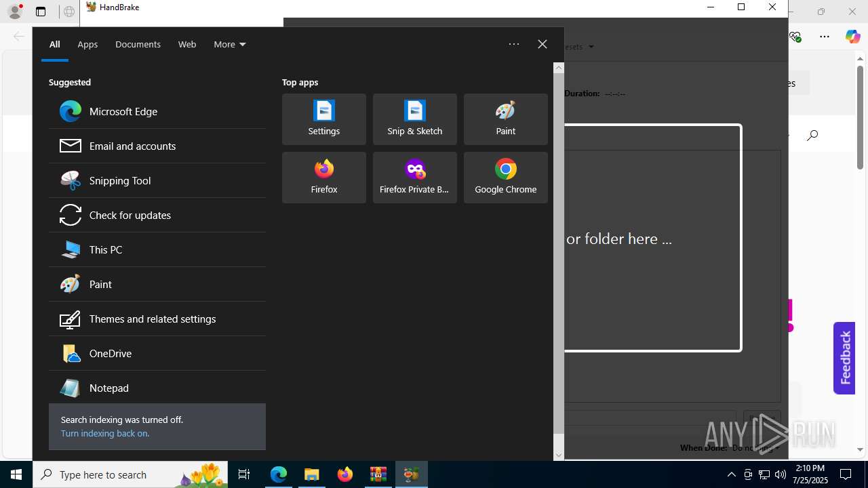Viewport: 868px width, 488px height.
Task: Open search panel options ellipsis menu
Action: [x=514, y=44]
